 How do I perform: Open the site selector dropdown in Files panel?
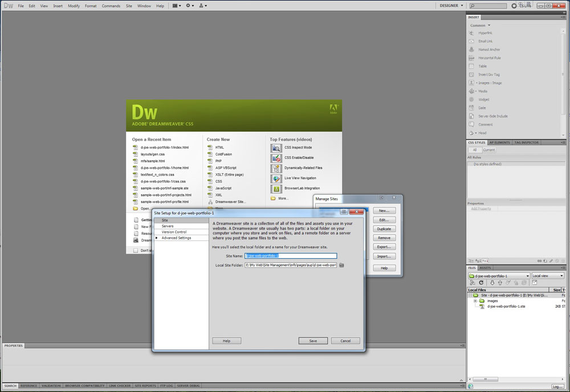[x=499, y=276]
